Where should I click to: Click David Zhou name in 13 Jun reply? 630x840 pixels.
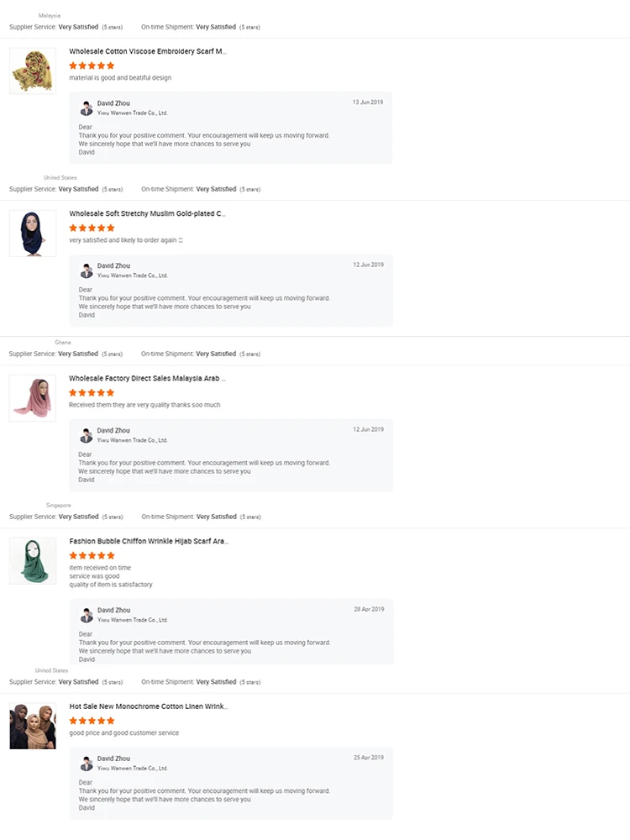(113, 103)
